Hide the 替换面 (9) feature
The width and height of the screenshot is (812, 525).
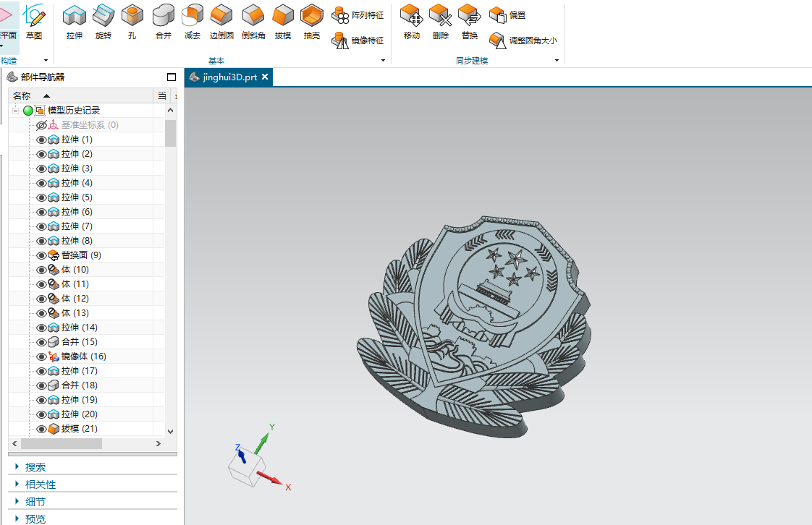pos(41,255)
